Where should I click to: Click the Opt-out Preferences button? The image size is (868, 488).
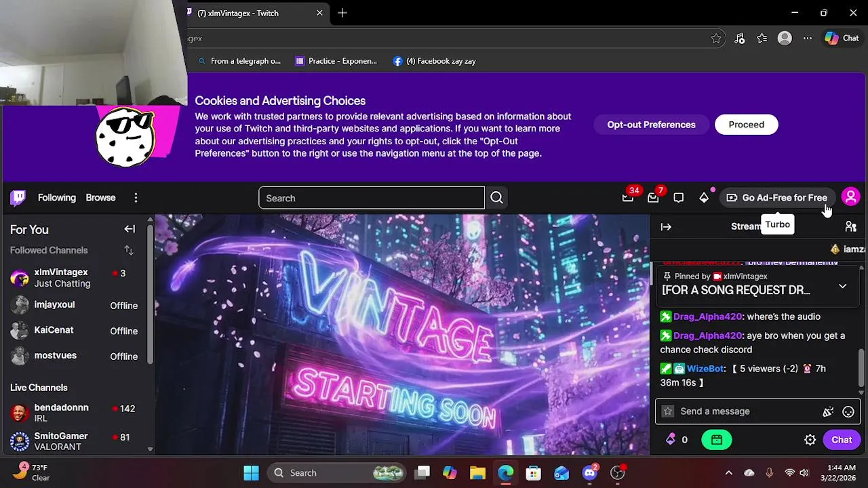click(x=651, y=125)
